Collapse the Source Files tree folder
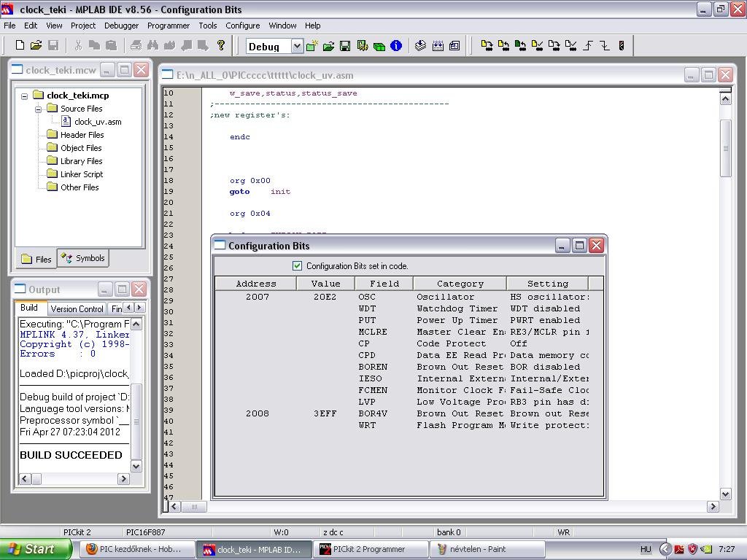The image size is (747, 560). [x=39, y=109]
